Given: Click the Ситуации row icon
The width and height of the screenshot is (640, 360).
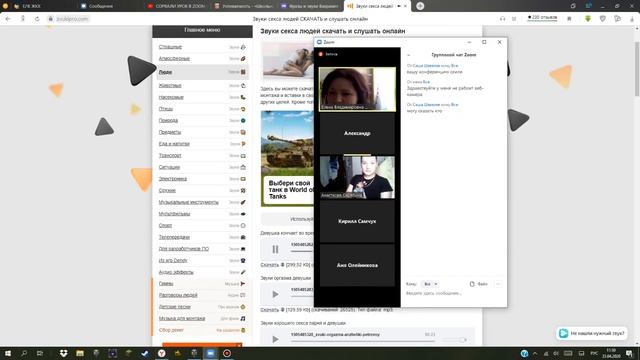Looking at the screenshot, I should click(x=243, y=167).
